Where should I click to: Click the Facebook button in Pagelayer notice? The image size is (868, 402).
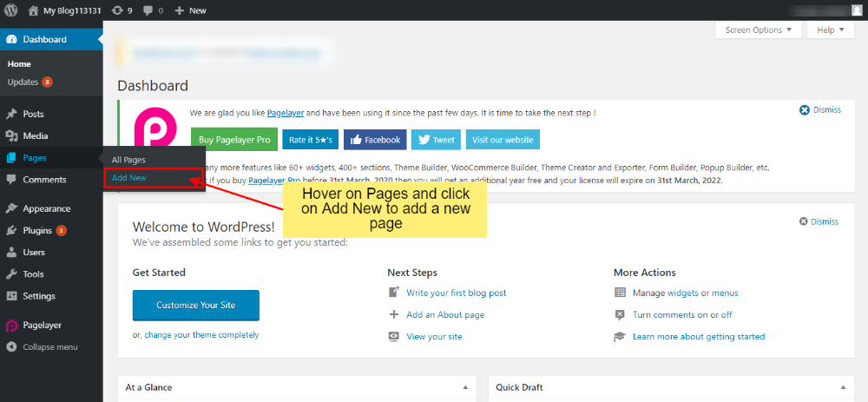[x=376, y=140]
